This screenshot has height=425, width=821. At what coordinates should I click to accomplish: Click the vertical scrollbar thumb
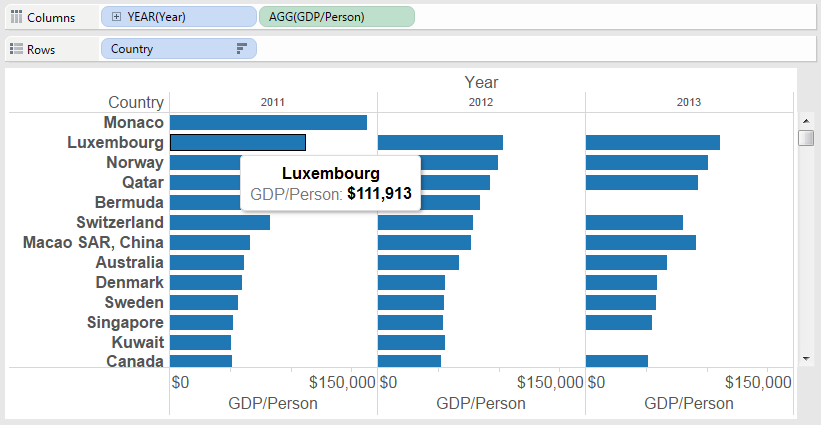pyautogui.click(x=805, y=137)
